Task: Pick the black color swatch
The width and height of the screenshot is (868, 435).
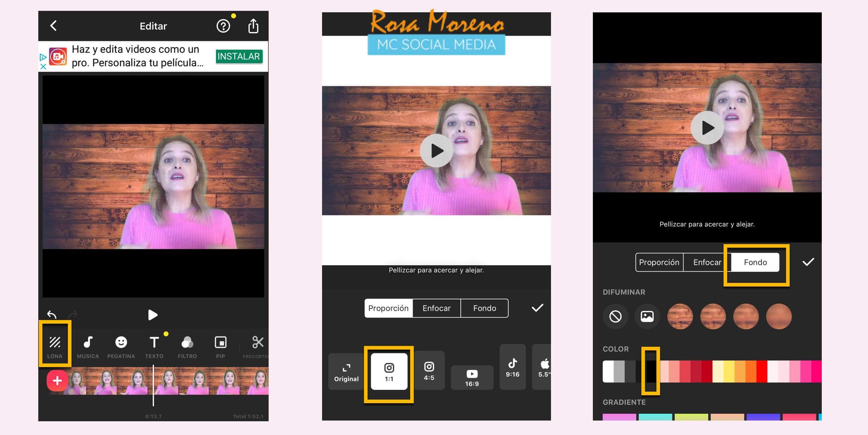Action: (x=651, y=371)
